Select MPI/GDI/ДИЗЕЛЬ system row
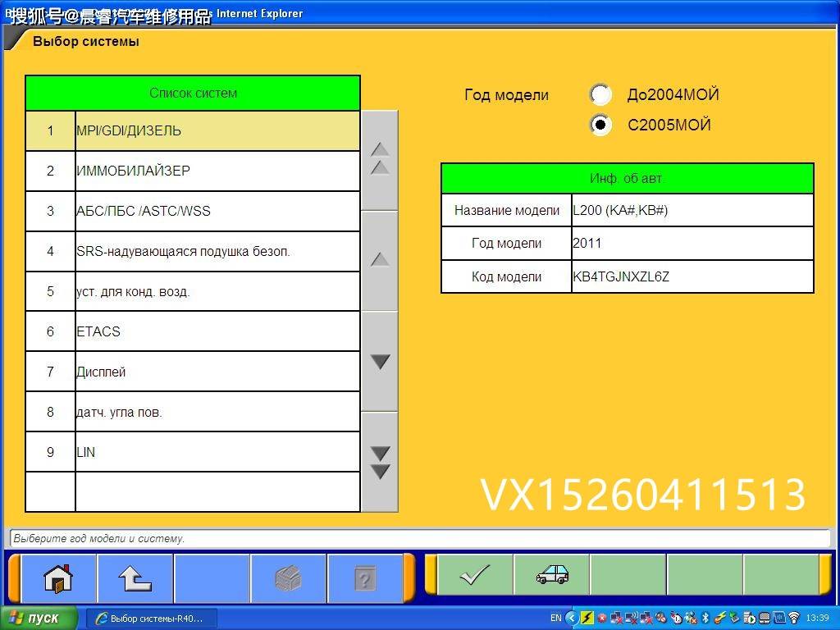This screenshot has width=840, height=630. 193,130
